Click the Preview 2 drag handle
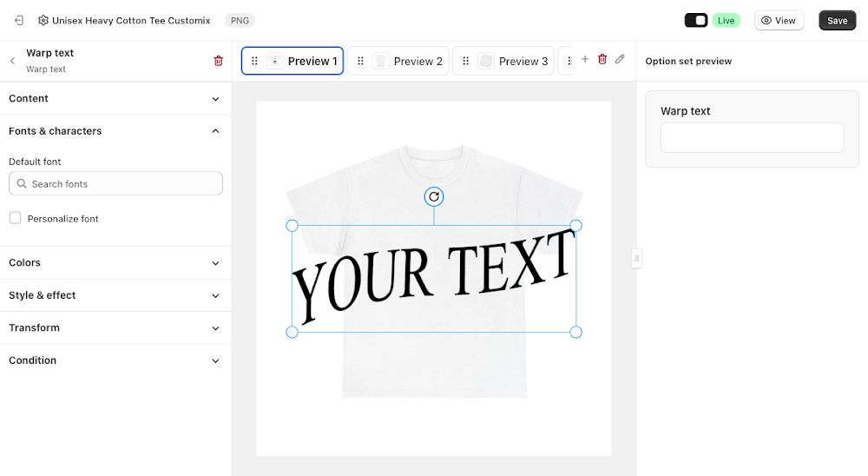The width and height of the screenshot is (868, 476). pyautogui.click(x=360, y=61)
